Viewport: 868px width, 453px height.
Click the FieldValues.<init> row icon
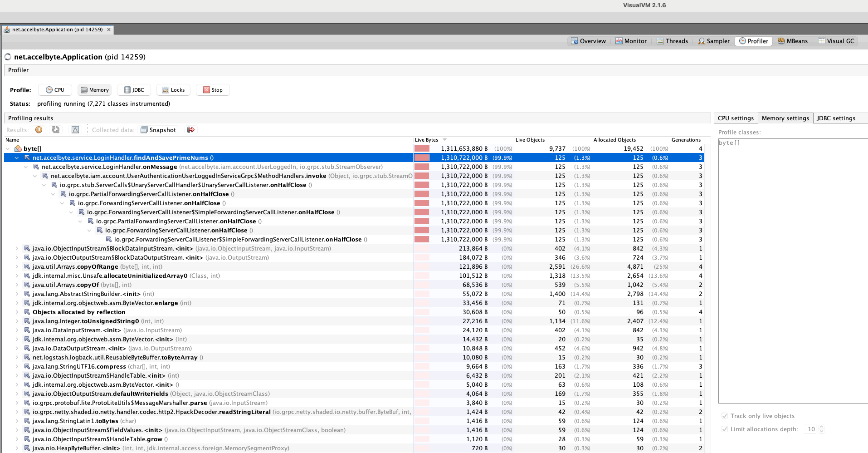27,430
